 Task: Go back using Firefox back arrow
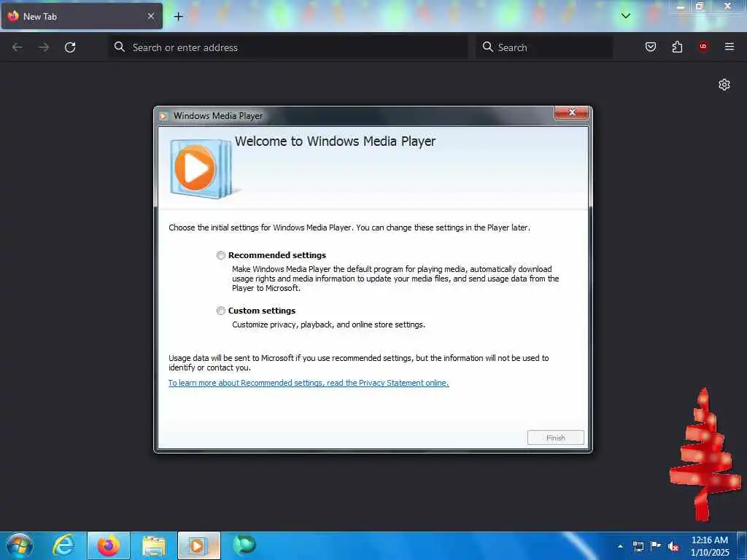[18, 47]
